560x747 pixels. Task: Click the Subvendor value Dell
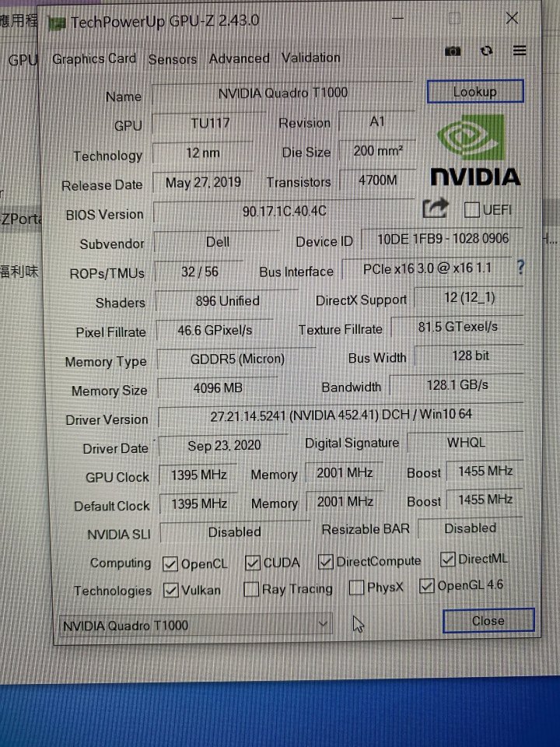click(x=217, y=242)
